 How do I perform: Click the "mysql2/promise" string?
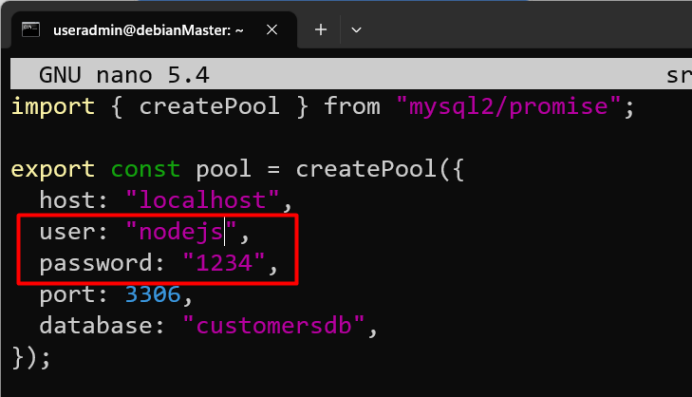point(508,107)
